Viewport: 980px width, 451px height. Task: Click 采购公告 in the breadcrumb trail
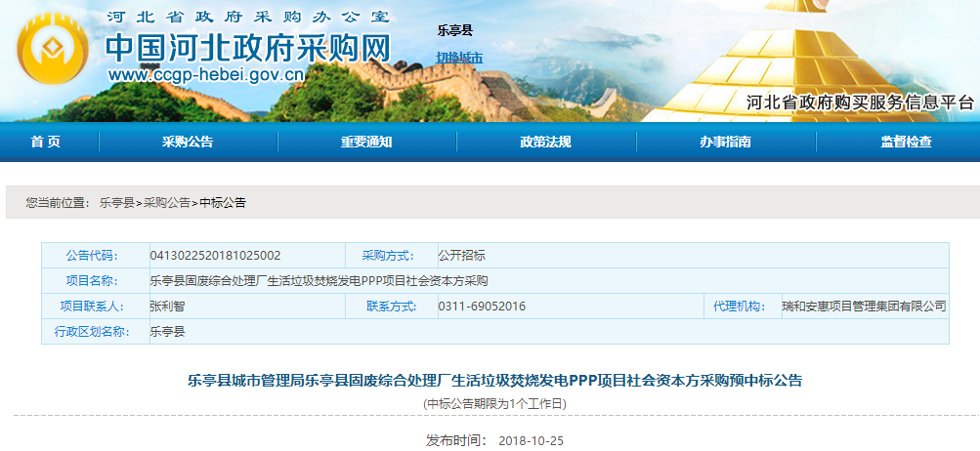(167, 203)
